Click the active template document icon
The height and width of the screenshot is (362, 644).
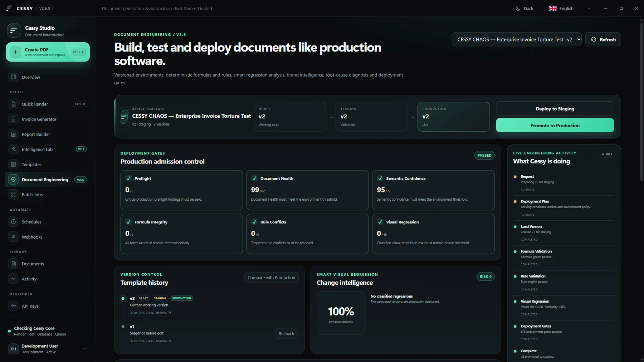pos(125,117)
